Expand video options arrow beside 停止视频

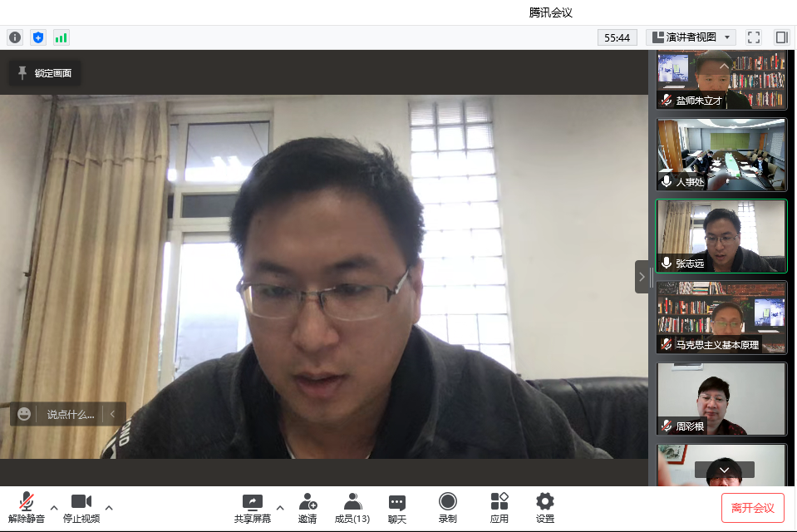tap(109, 507)
